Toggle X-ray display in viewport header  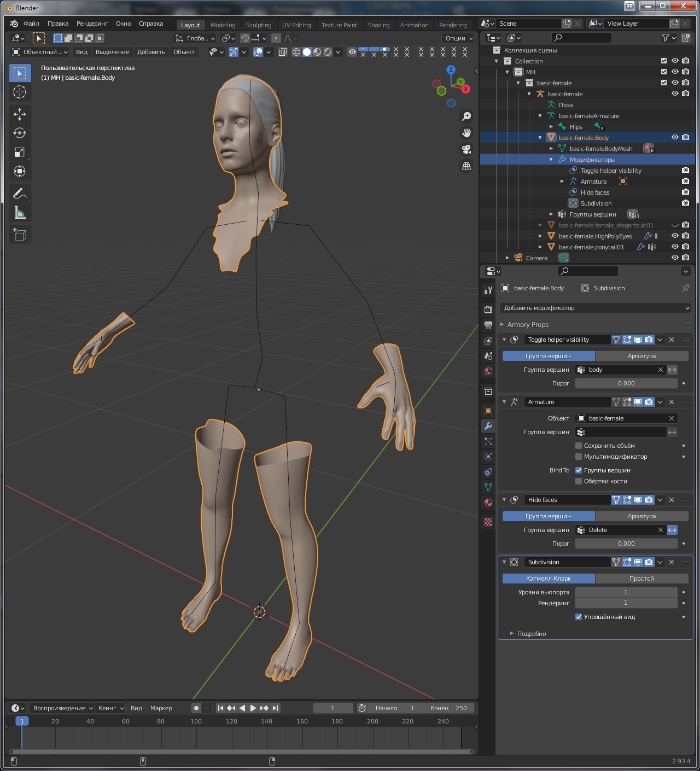(282, 52)
